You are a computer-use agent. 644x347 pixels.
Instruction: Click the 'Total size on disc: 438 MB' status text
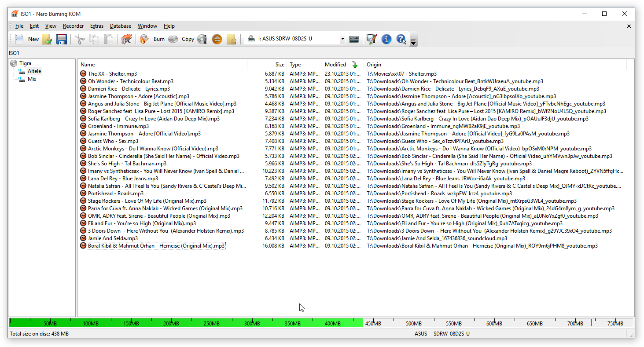click(x=39, y=334)
